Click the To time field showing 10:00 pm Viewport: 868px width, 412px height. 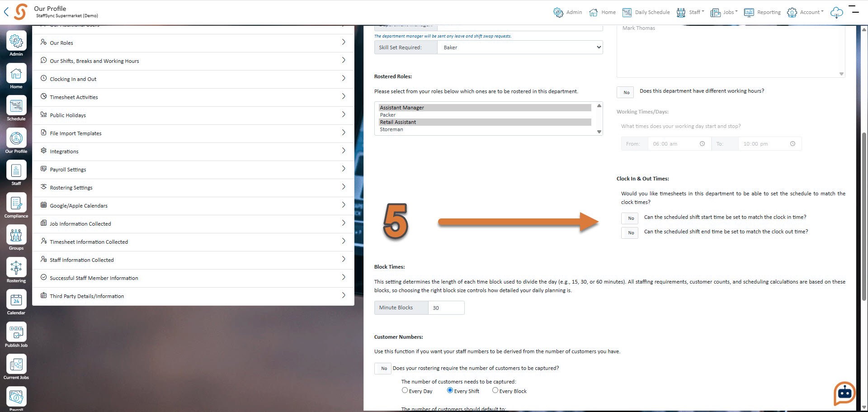click(x=770, y=144)
